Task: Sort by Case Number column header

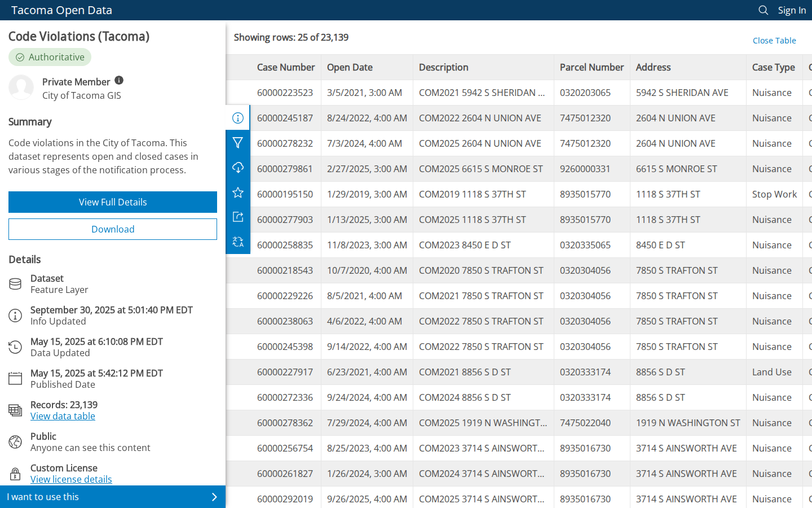Action: pyautogui.click(x=286, y=67)
